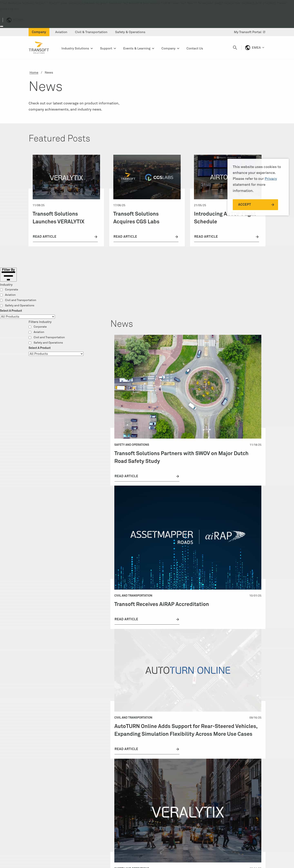Expand the Industry Solutions menu
This screenshot has height=868, width=294.
click(x=77, y=48)
